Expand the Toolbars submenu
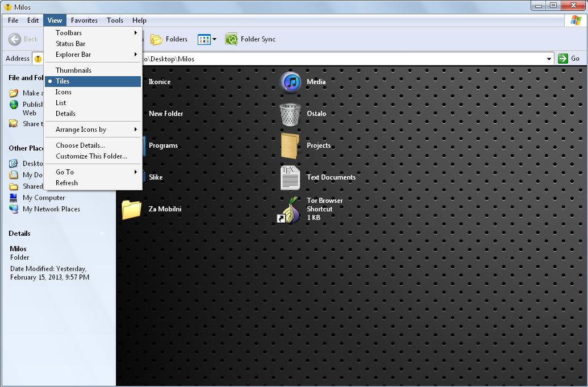 93,33
